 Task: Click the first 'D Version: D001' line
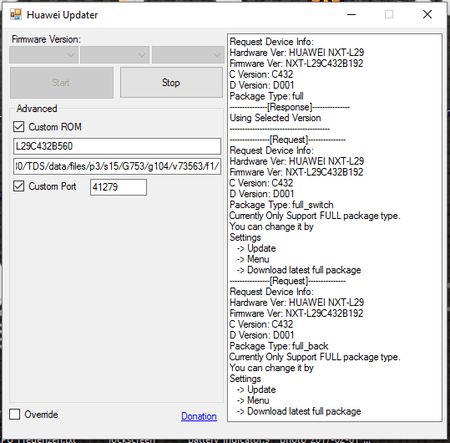click(262, 85)
